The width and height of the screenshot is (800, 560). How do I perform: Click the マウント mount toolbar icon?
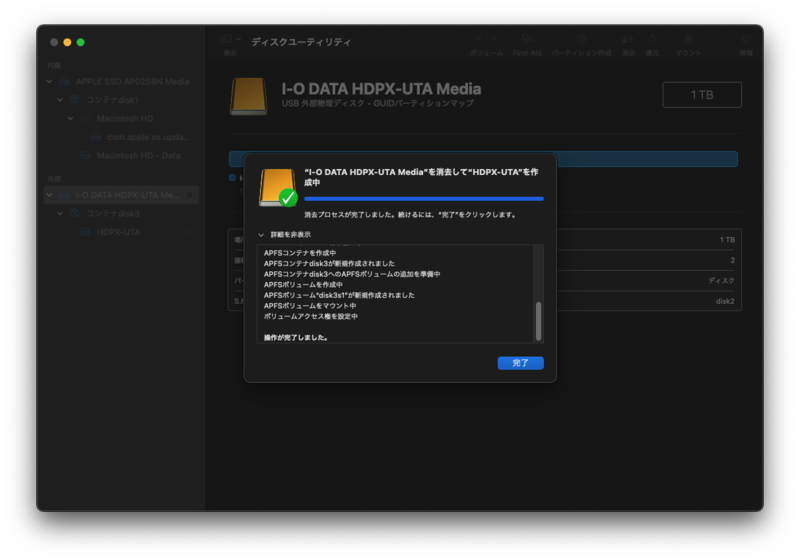point(688,39)
